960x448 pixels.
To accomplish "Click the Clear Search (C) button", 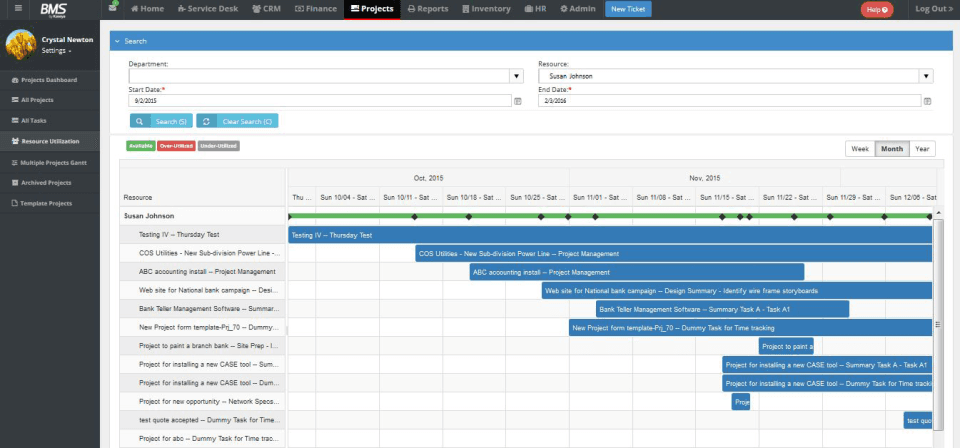I will point(238,121).
